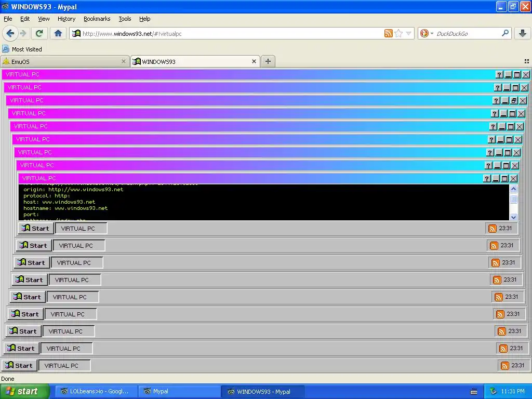Open the Downloads arrow button

(523, 33)
